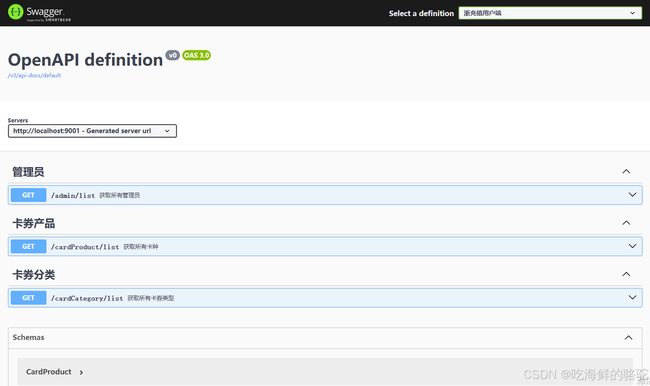The width and height of the screenshot is (650, 386).
Task: Click GET button for /admin/list
Action: click(28, 195)
